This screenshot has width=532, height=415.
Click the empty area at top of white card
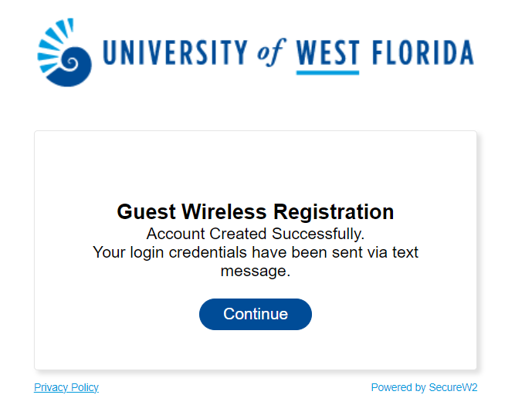(x=256, y=163)
